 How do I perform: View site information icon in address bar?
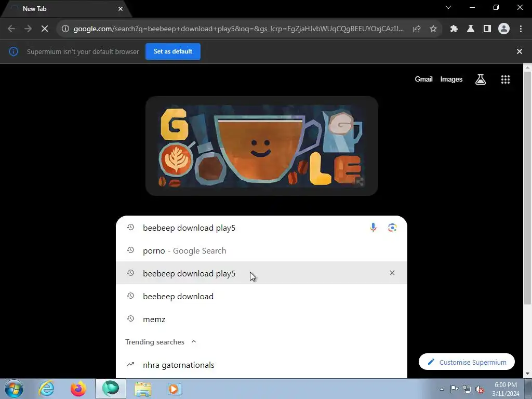click(x=65, y=29)
